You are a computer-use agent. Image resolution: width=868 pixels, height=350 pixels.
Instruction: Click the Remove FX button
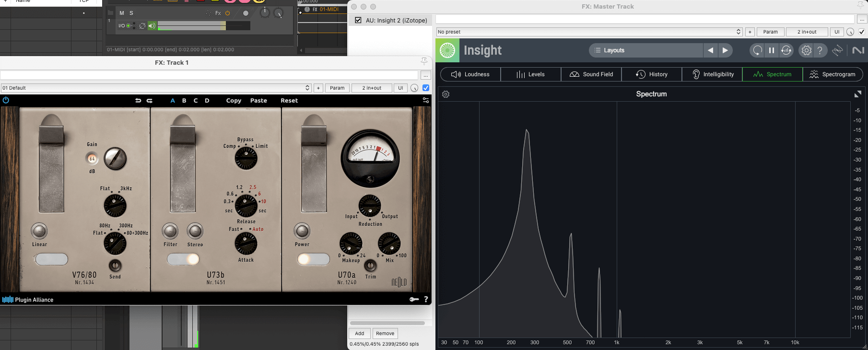[x=385, y=334]
